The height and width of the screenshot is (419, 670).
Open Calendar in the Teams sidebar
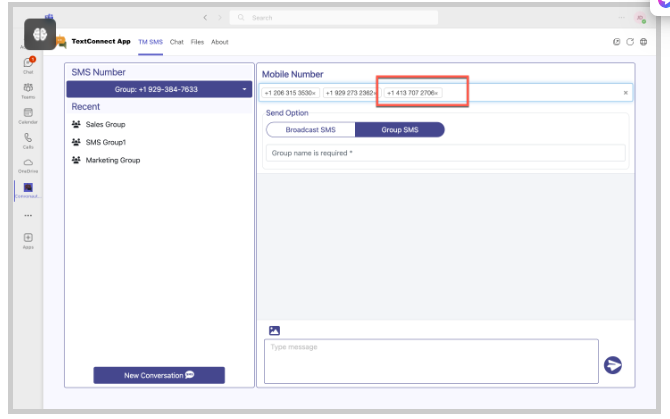(28, 115)
